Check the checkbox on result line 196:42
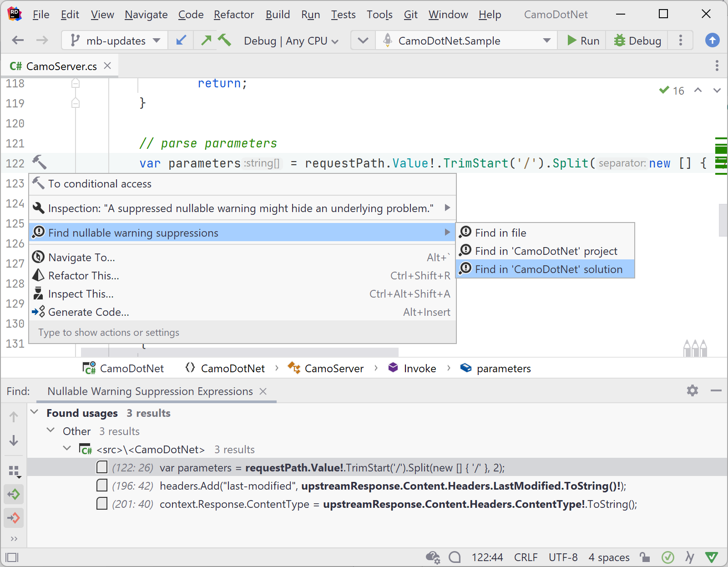The width and height of the screenshot is (728, 567). (x=102, y=486)
